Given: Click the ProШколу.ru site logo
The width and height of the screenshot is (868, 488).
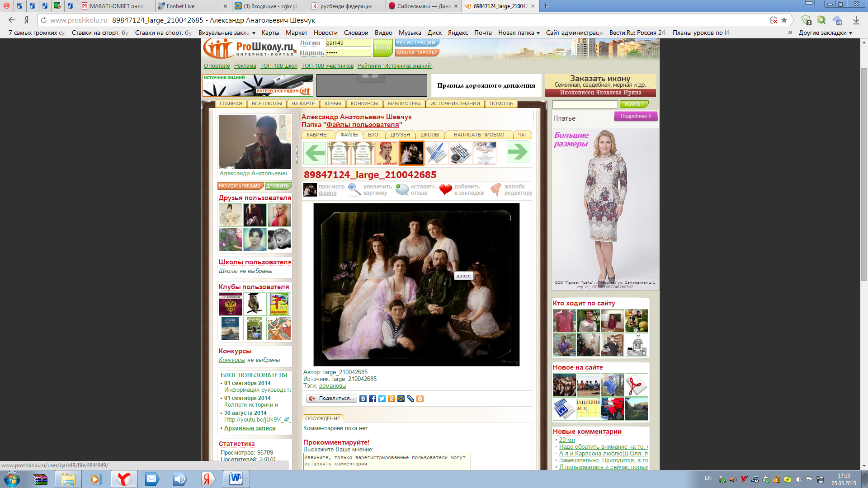Looking at the screenshot, I should 250,48.
